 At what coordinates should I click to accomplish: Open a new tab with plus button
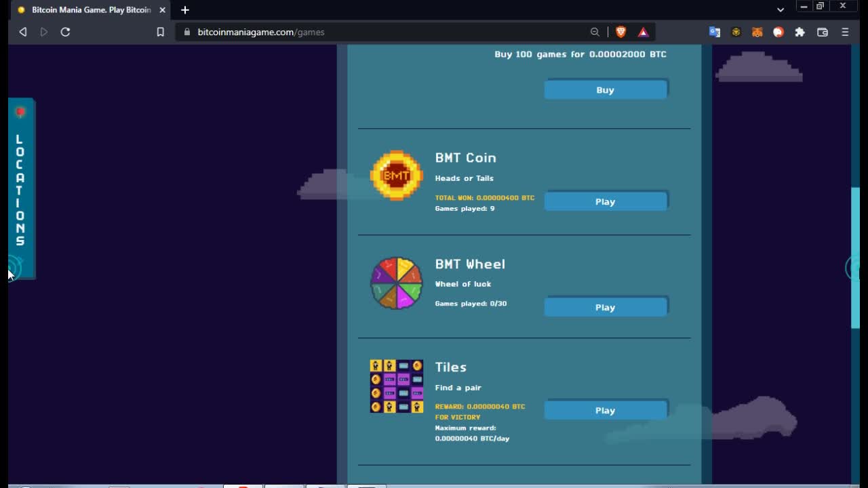click(x=185, y=10)
